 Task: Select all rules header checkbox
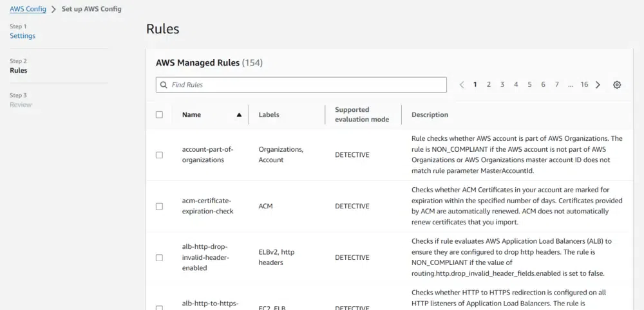[x=159, y=115]
